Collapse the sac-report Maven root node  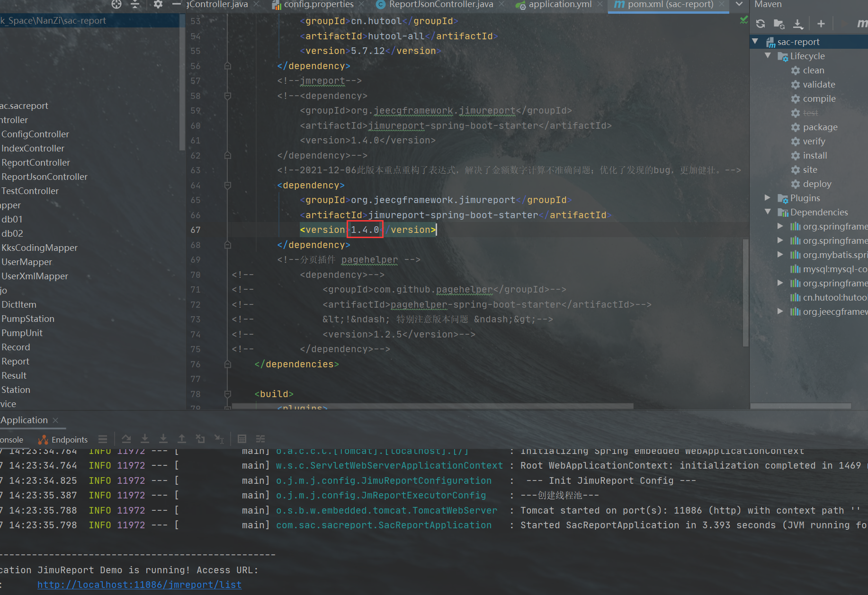click(x=755, y=42)
